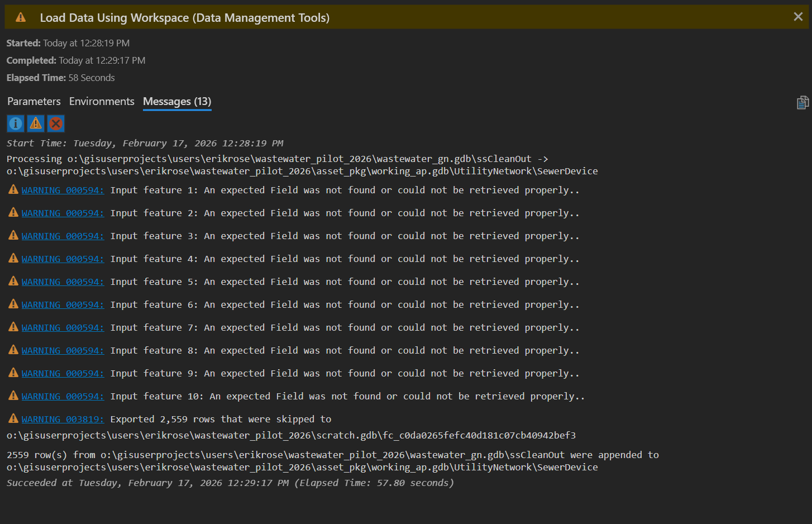Open WARNING 000594 link for Input feature 9

tap(62, 373)
